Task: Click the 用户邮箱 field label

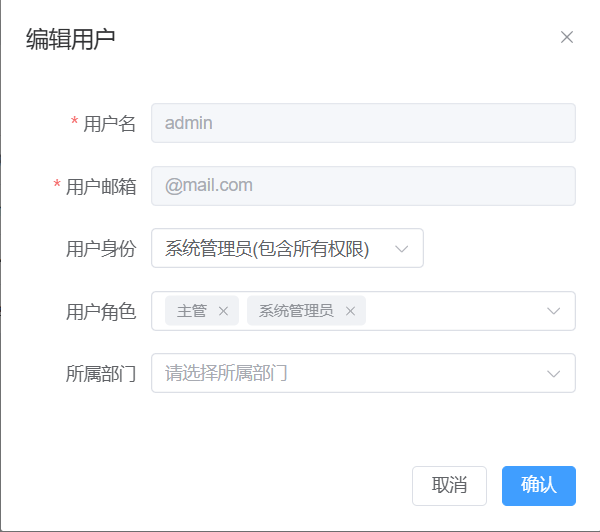Action: [101, 187]
